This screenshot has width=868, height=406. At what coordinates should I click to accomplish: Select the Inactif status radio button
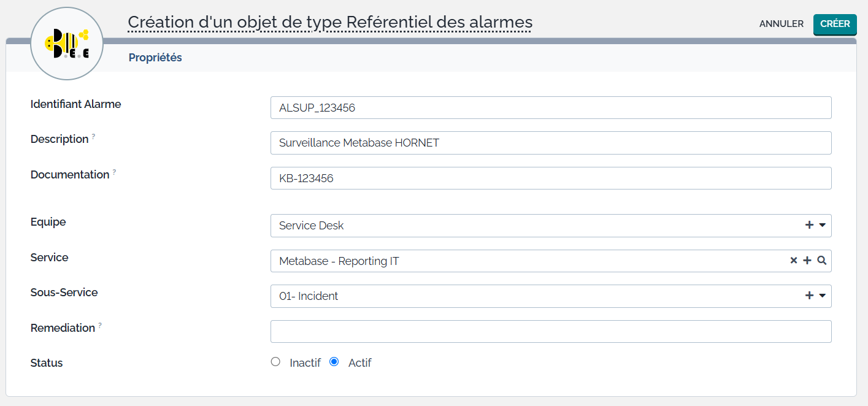pos(275,362)
